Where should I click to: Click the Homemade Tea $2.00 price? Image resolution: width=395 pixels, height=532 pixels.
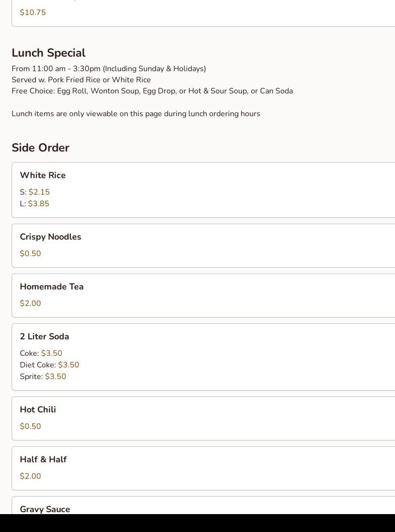[30, 304]
